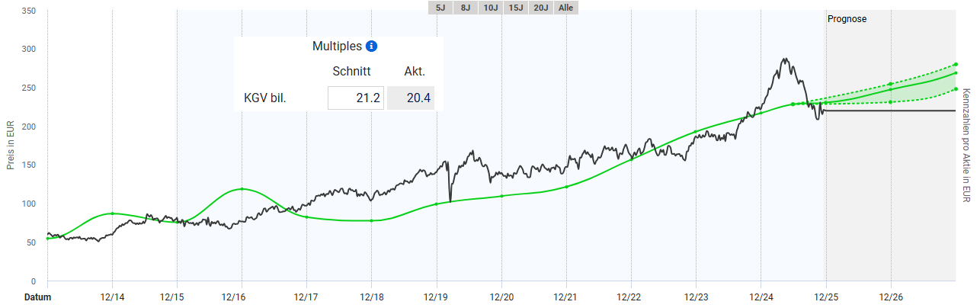Click green data marker at 12/22
Screen dimensions: 980x308
coord(631,159)
